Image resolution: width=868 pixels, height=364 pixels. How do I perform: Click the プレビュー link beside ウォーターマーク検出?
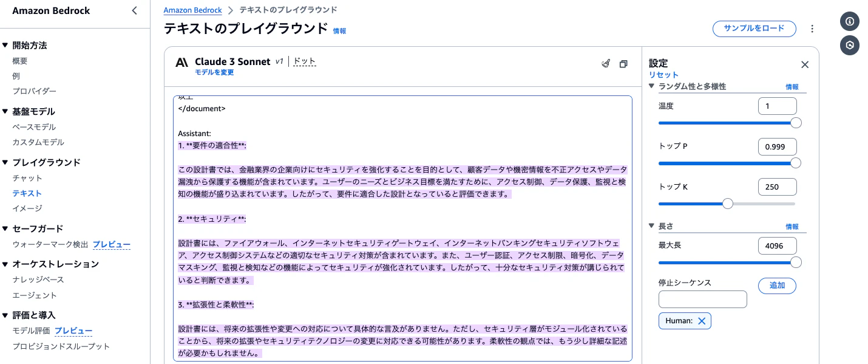point(112,244)
